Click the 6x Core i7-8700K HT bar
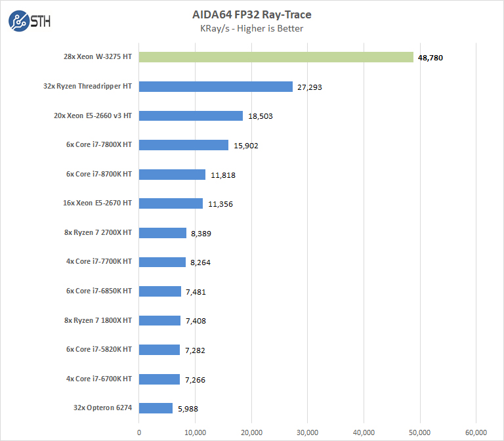504x441 pixels. click(x=173, y=175)
